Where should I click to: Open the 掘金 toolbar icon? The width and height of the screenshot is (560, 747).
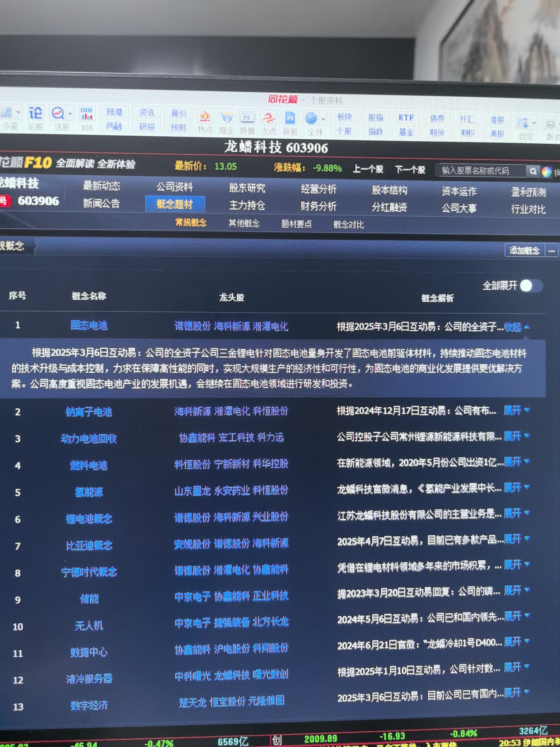tap(226, 123)
